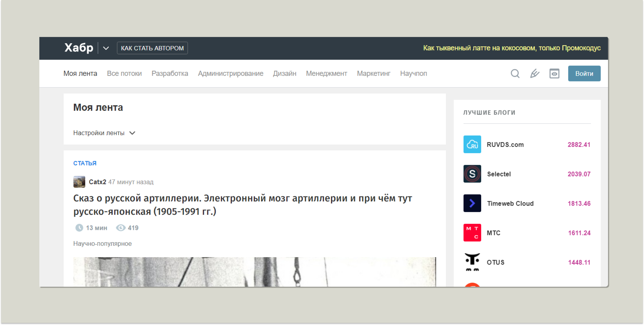Click Selectel rating 2039.07

click(x=579, y=174)
